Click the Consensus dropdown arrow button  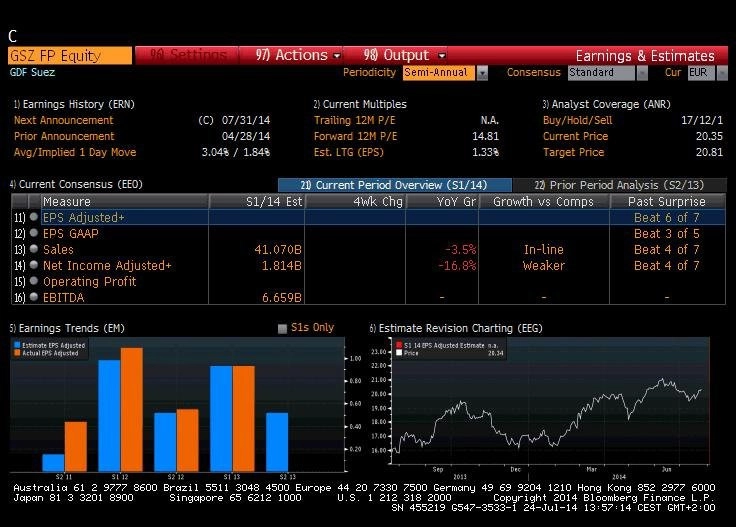pos(642,73)
